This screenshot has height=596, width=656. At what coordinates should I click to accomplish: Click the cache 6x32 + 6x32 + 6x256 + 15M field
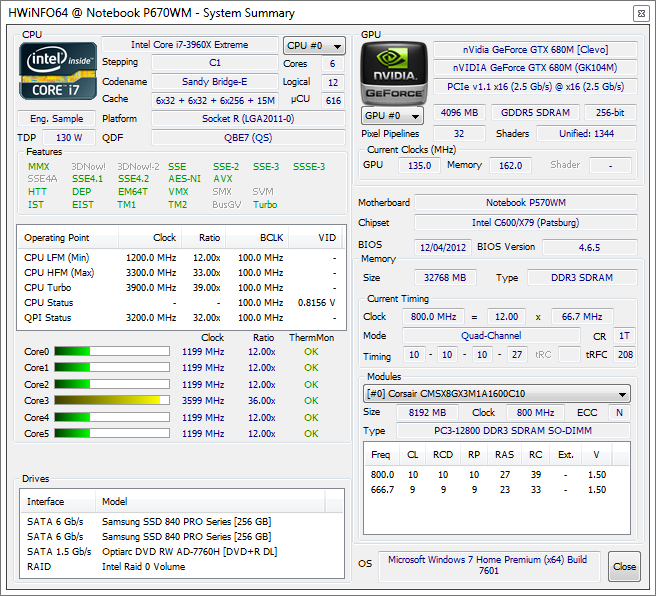pyautogui.click(x=215, y=100)
